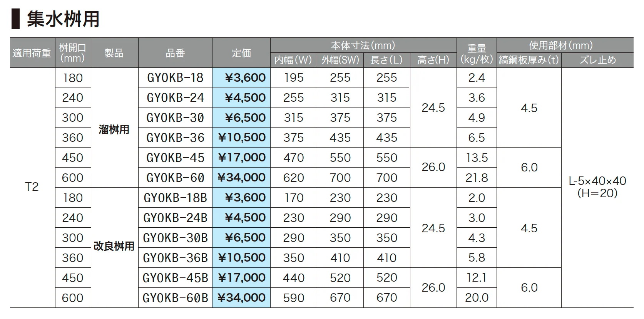This screenshot has height=319, width=644.
Task: Click product number GYOKB-18B
Action: click(175, 198)
